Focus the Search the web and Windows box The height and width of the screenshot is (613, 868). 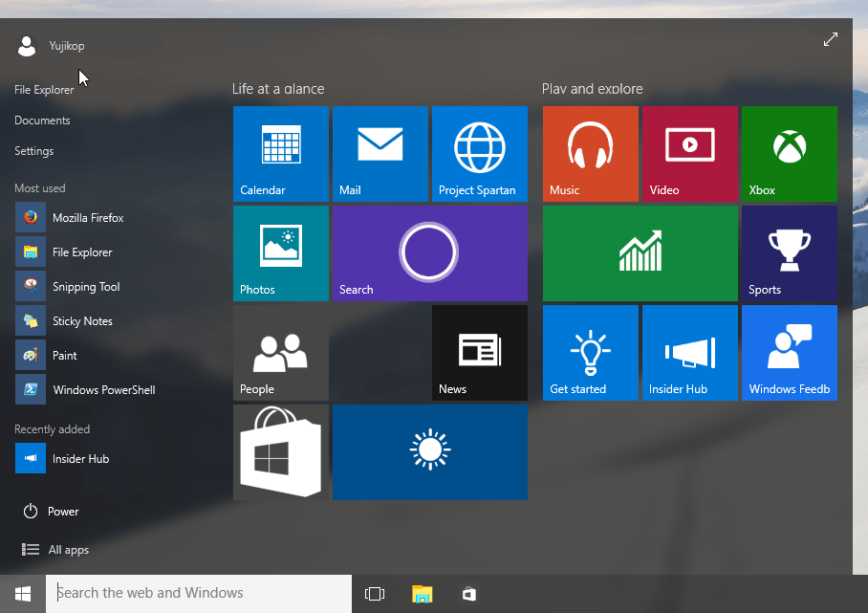(x=199, y=594)
